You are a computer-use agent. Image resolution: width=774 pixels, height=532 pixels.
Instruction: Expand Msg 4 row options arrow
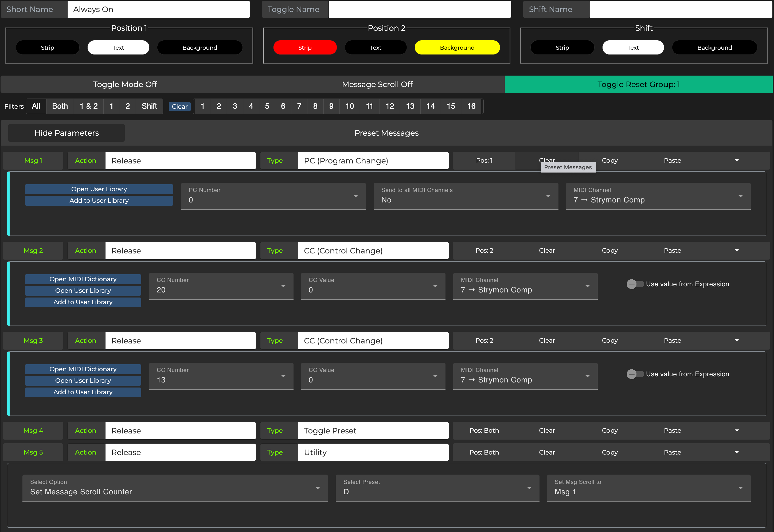pyautogui.click(x=736, y=430)
